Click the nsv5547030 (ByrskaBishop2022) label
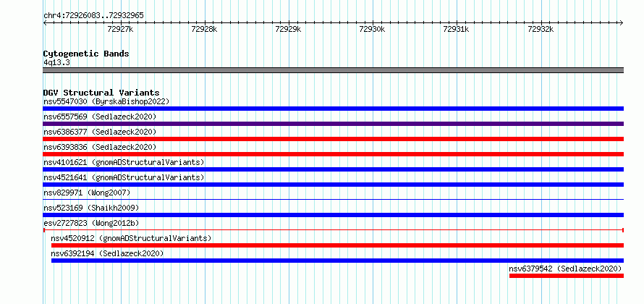Screen dimensions: 644x304 point(106,101)
